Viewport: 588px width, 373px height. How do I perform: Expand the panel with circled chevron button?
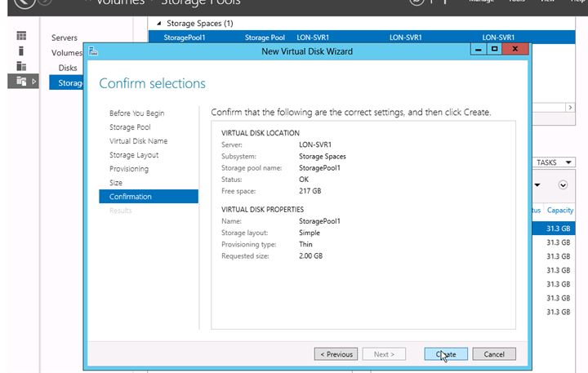point(563,184)
